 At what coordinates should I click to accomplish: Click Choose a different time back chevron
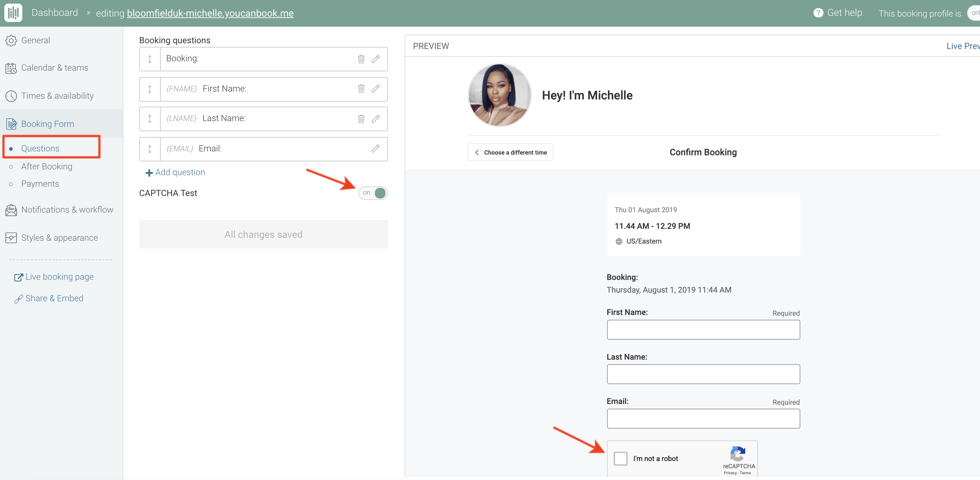pyautogui.click(x=477, y=152)
